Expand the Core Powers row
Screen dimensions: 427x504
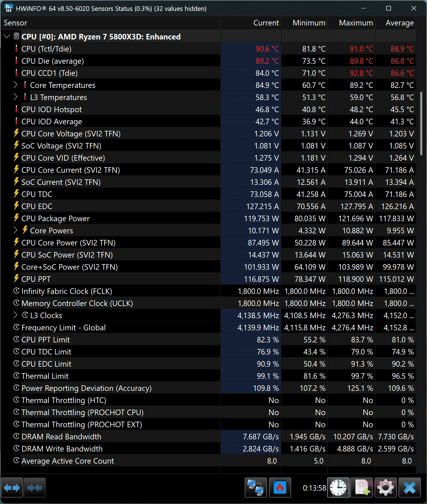tap(16, 230)
